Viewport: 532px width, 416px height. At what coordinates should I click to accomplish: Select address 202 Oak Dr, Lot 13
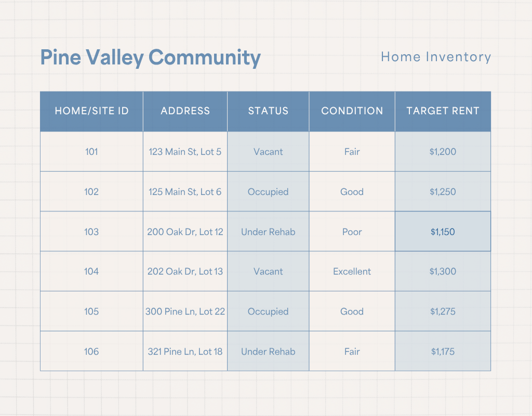(185, 271)
